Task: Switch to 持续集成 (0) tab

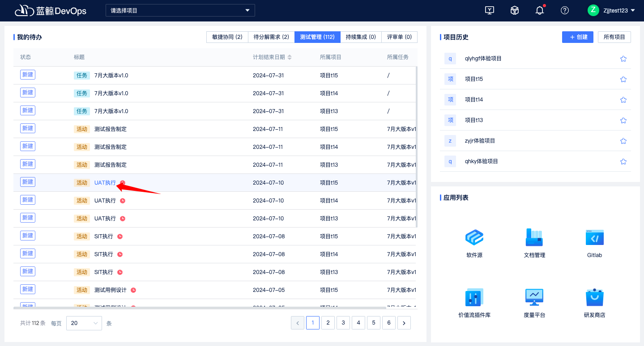Action: click(361, 37)
